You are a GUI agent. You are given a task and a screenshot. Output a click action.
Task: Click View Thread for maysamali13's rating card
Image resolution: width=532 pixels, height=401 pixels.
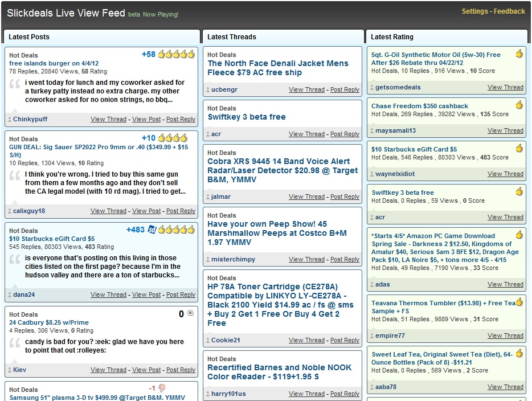coord(506,130)
